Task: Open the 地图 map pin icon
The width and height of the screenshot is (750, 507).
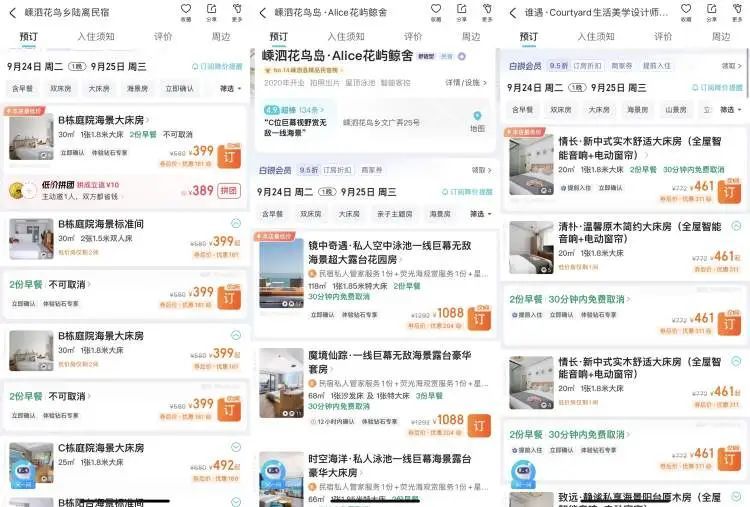Action: tap(477, 120)
